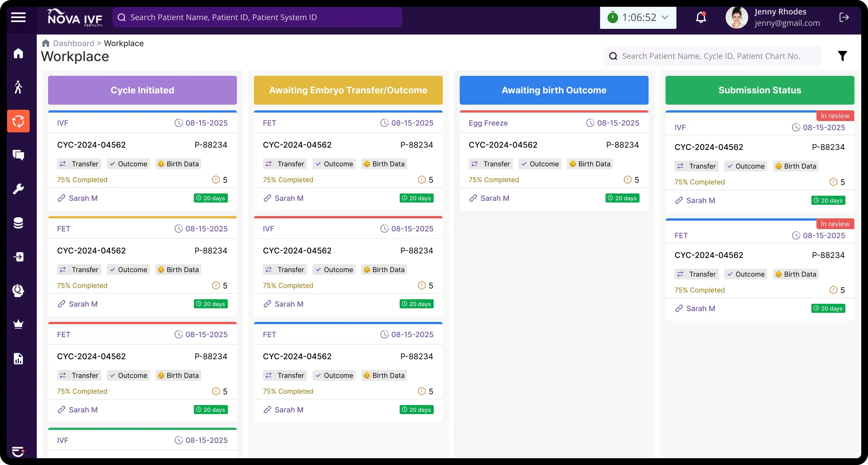Click the filter funnel icon
This screenshot has height=465, width=868.
[842, 56]
